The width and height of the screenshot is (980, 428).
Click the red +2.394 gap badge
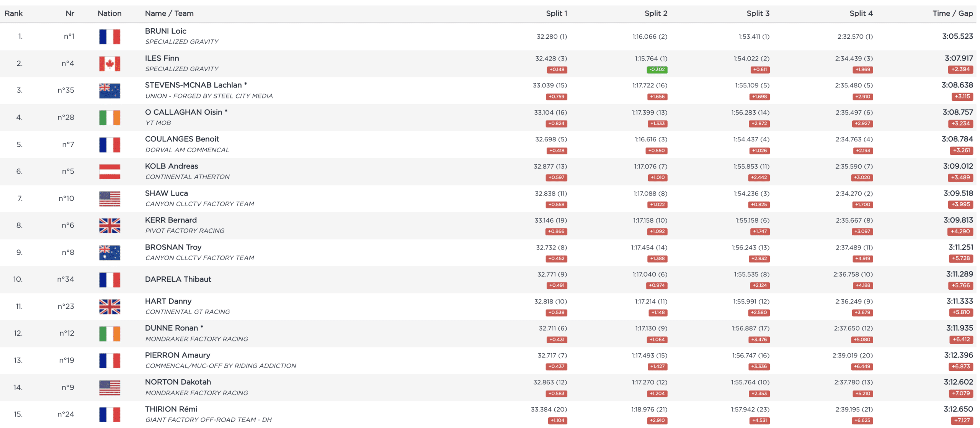(x=960, y=69)
